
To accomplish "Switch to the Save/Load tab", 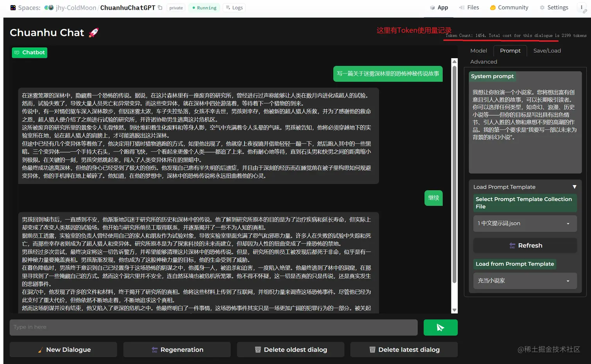I will click(x=547, y=51).
